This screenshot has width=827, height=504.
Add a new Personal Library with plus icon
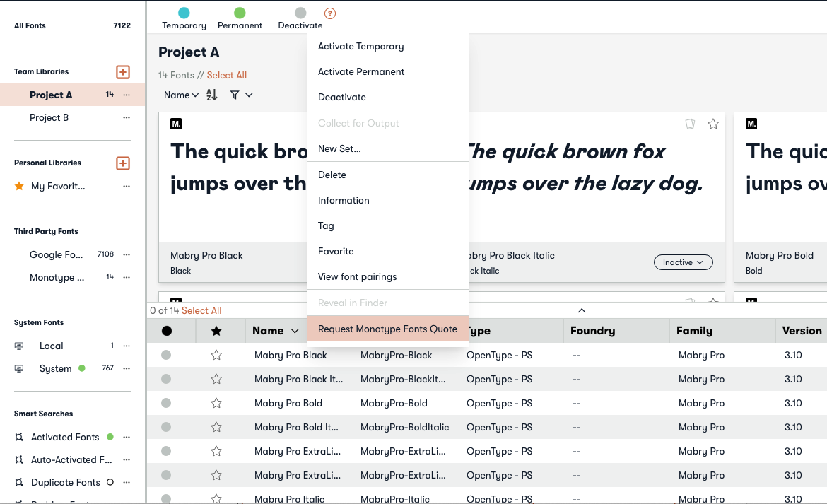click(123, 163)
